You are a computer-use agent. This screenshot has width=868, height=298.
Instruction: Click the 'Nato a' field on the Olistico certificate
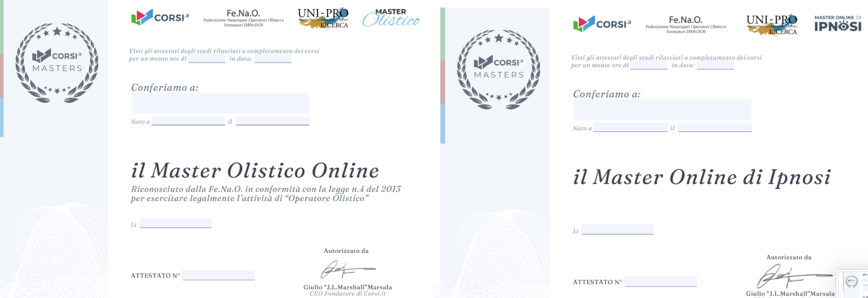point(188,121)
